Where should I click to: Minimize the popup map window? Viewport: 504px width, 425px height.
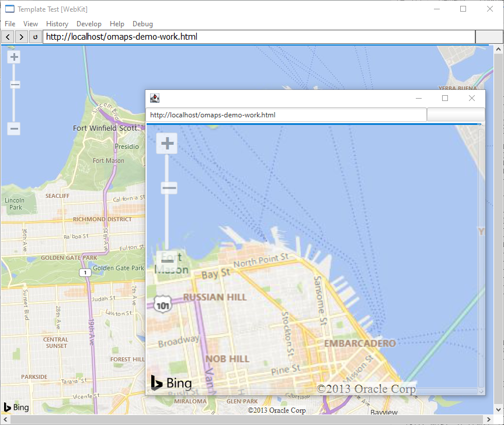[x=419, y=98]
